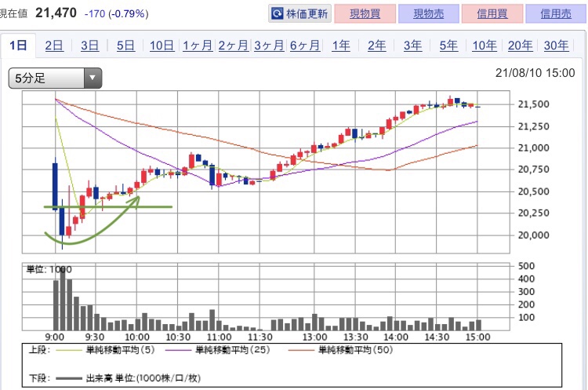This screenshot has height=390, width=588.
Task: View the 30年 chart range
Action: pyautogui.click(x=556, y=46)
